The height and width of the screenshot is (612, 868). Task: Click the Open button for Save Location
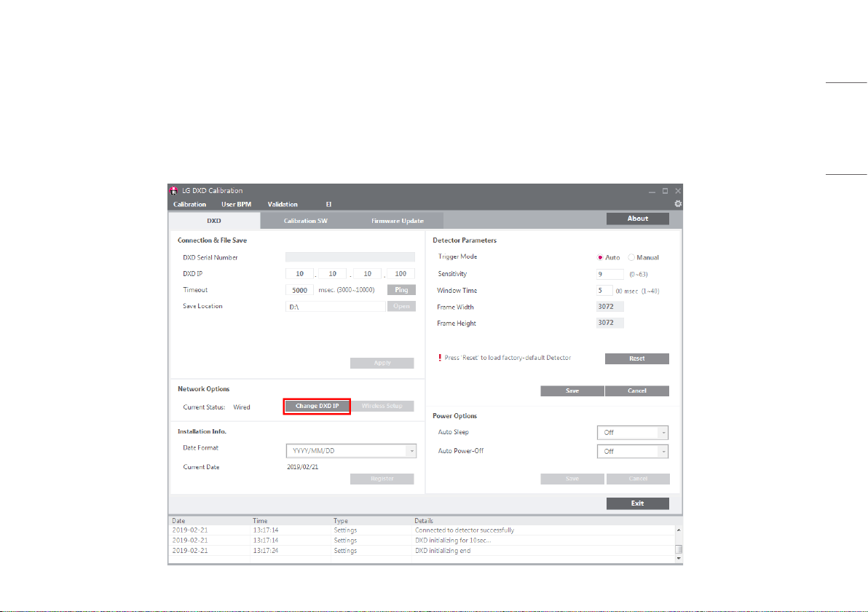(x=401, y=306)
